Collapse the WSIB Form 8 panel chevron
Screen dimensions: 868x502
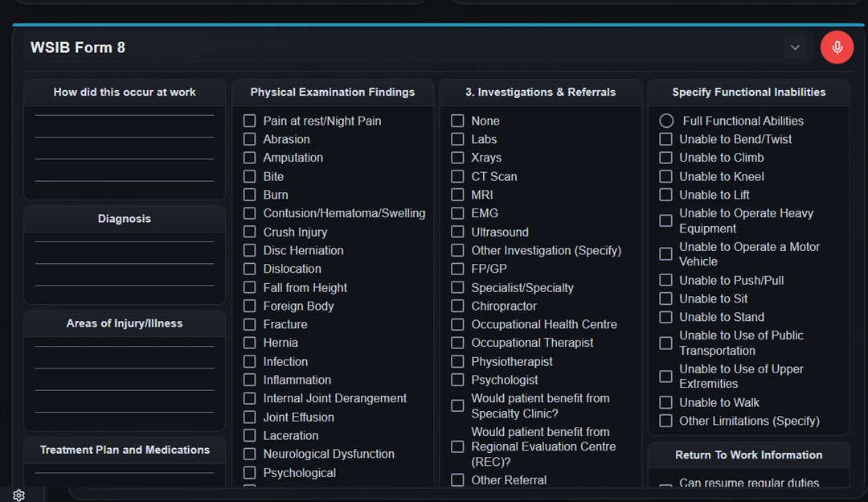click(x=795, y=47)
